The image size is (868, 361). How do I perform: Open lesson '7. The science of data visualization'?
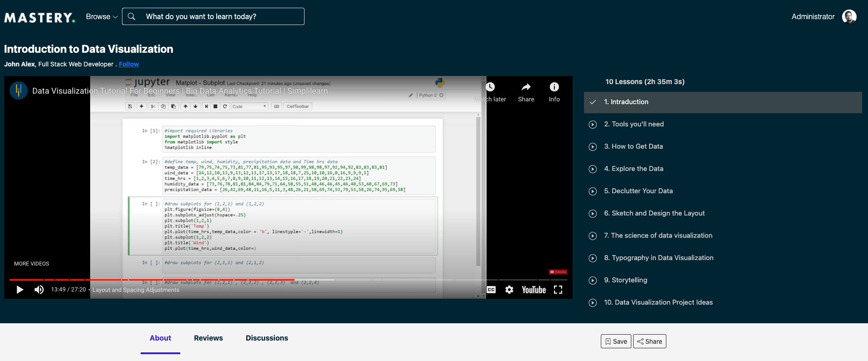click(x=658, y=236)
